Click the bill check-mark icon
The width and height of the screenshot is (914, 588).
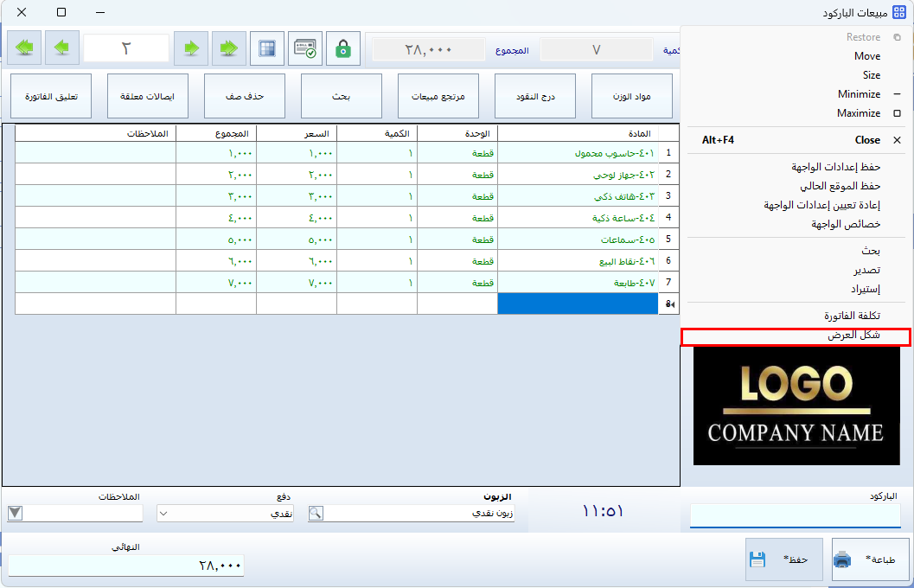point(305,48)
